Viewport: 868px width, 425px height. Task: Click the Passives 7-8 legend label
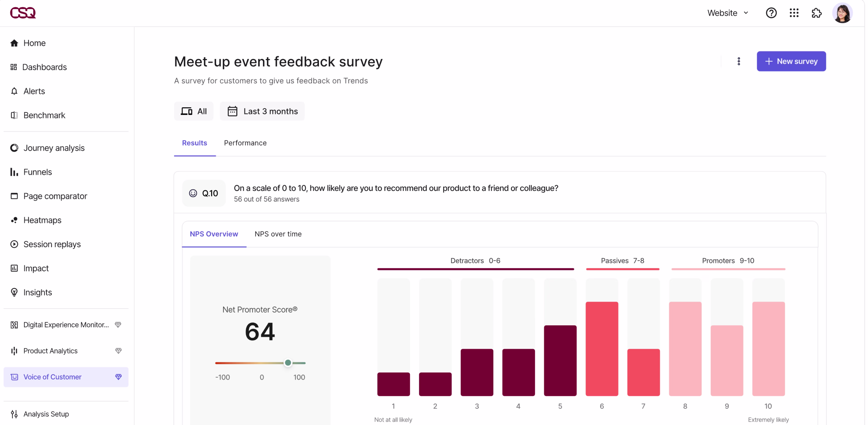622,261
